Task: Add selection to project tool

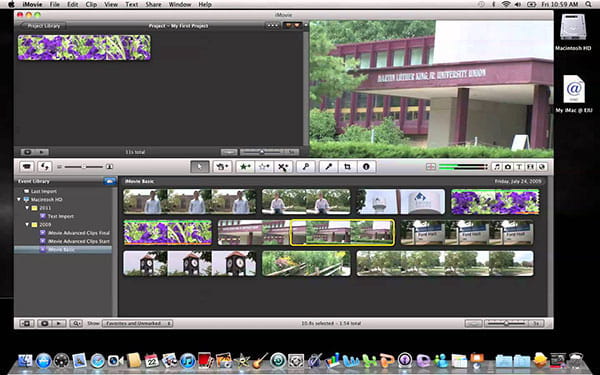Action: (x=222, y=167)
